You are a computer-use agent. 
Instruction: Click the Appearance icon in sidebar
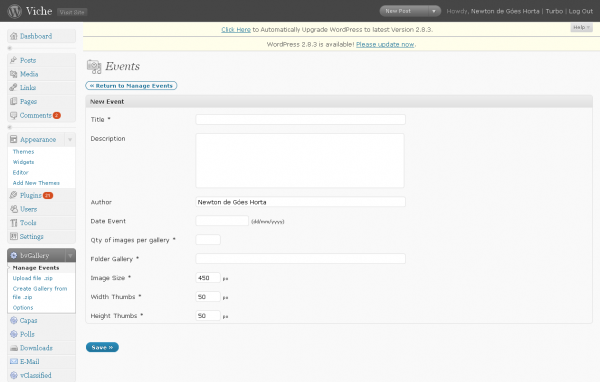[14, 139]
